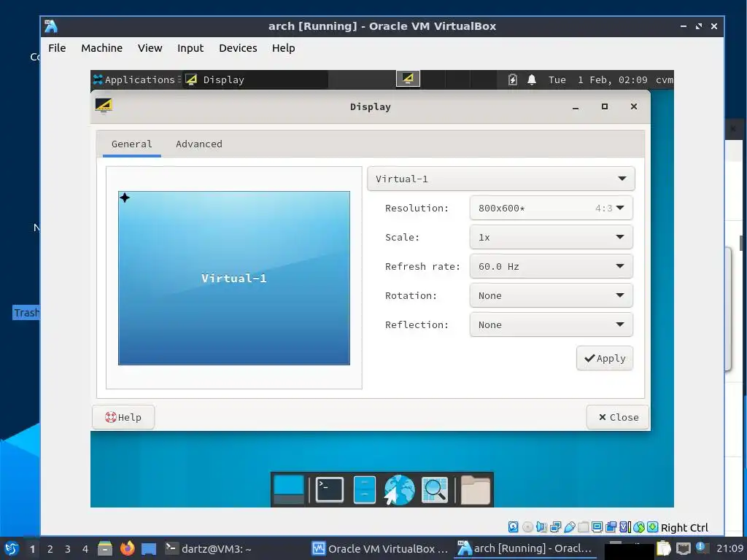The height and width of the screenshot is (560, 747).
Task: Open the terminal launcher in guest dock
Action: point(330,489)
